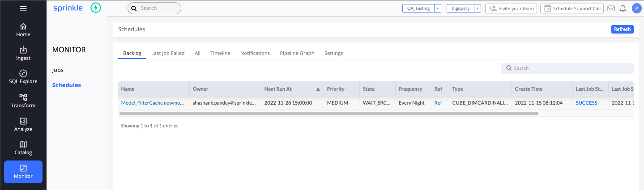Open SQL Explore compass icon
Screen dimensions: 644x190
coord(23,73)
